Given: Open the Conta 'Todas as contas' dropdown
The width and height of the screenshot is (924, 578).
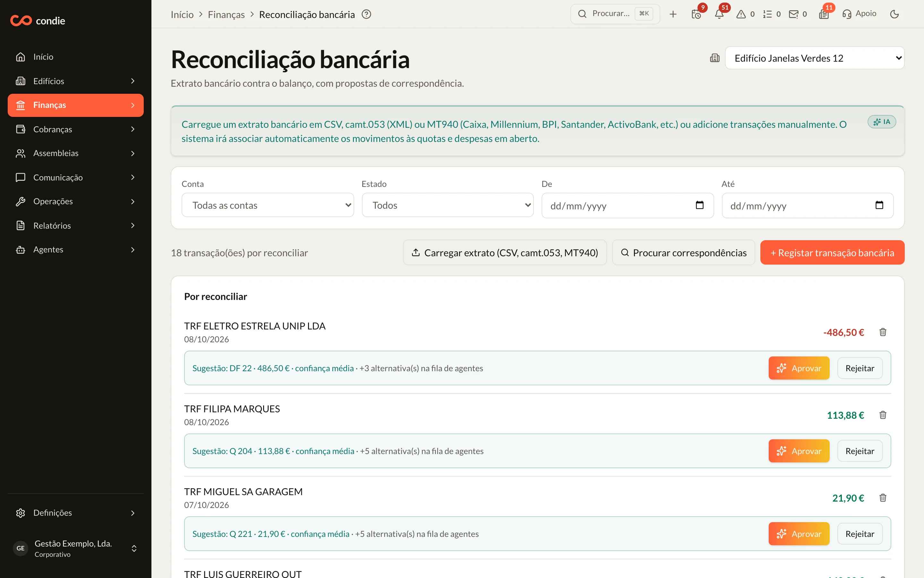Looking at the screenshot, I should (268, 205).
